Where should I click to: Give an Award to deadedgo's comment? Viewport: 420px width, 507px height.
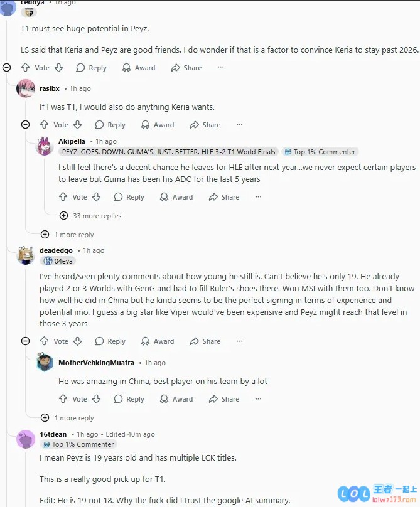pos(158,341)
